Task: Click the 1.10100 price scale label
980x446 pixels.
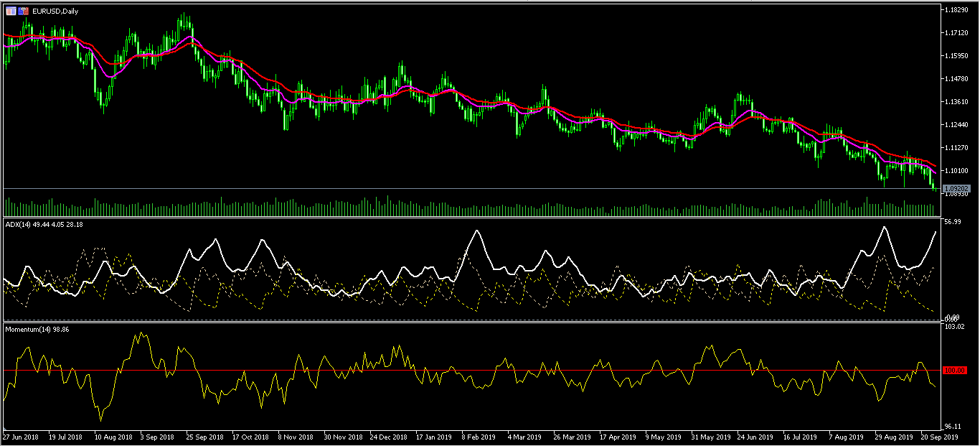Action: [957, 171]
